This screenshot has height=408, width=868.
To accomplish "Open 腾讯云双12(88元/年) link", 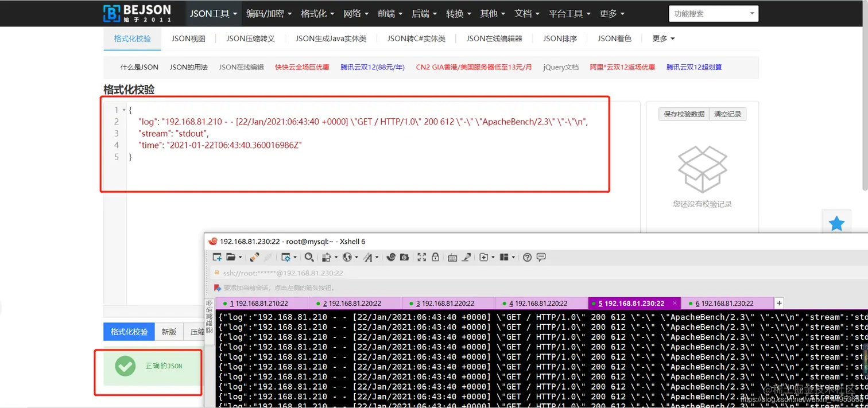I will click(373, 67).
